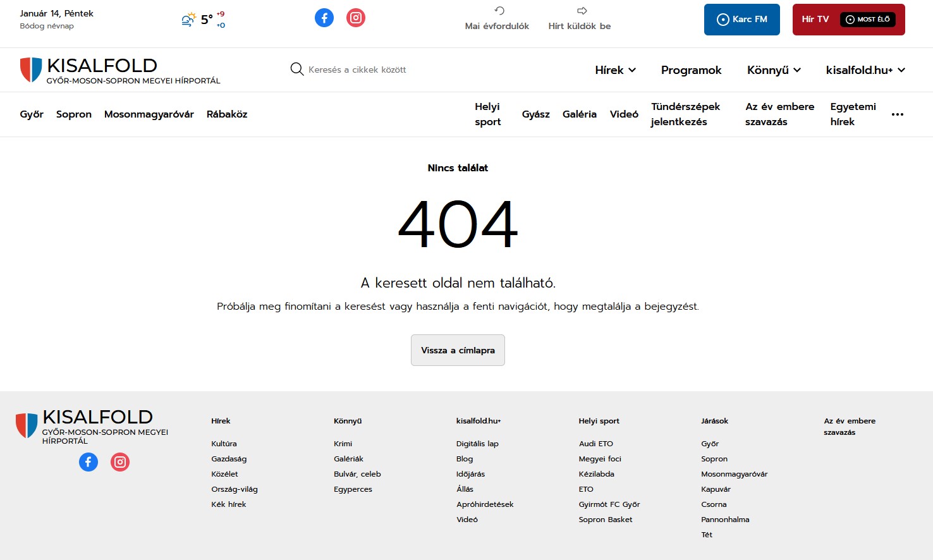Open Az év embere szavazás in nav bar
The image size is (933, 560).
(x=780, y=114)
